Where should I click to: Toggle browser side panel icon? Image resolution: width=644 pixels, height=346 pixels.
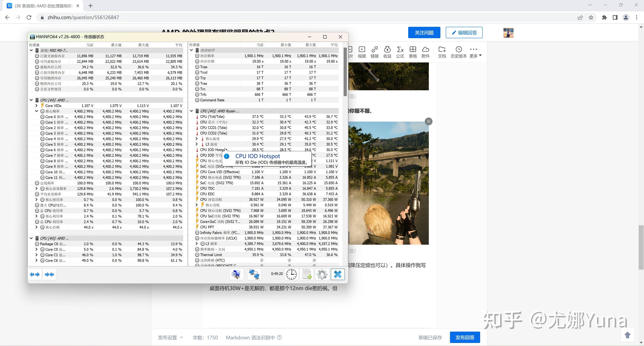click(x=615, y=17)
